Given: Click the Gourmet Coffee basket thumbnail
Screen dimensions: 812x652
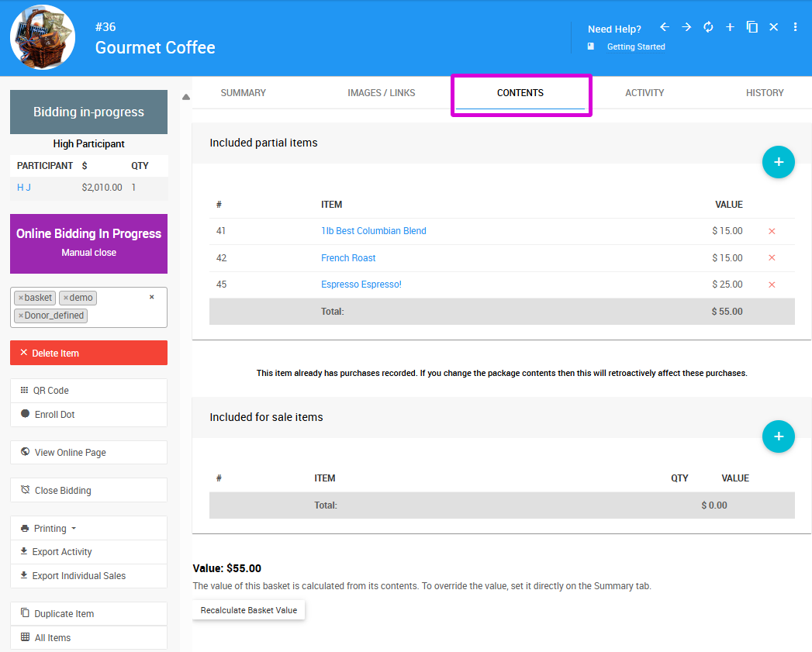Looking at the screenshot, I should coord(43,37).
